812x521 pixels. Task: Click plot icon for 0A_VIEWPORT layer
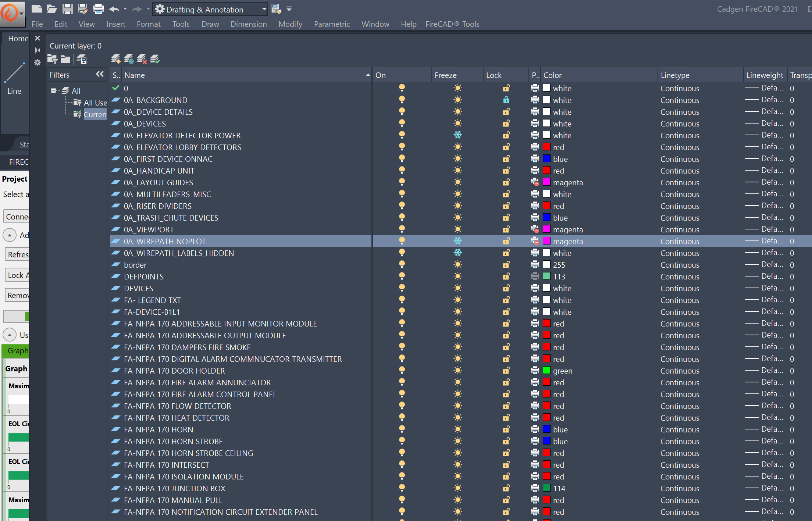pos(535,229)
